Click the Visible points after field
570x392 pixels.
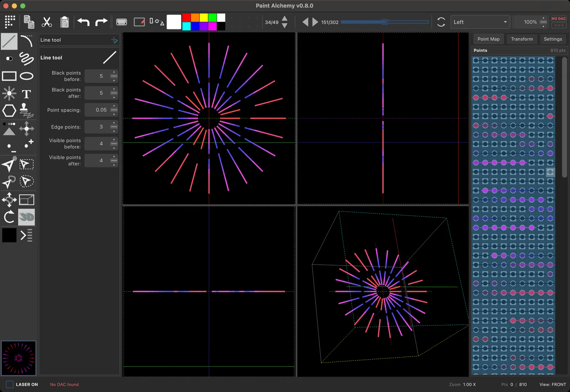(101, 161)
